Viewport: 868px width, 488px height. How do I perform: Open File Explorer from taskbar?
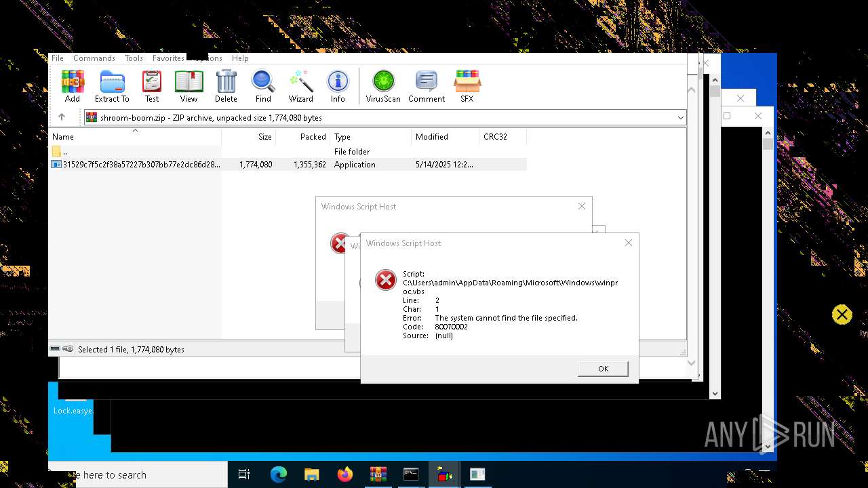(311, 475)
